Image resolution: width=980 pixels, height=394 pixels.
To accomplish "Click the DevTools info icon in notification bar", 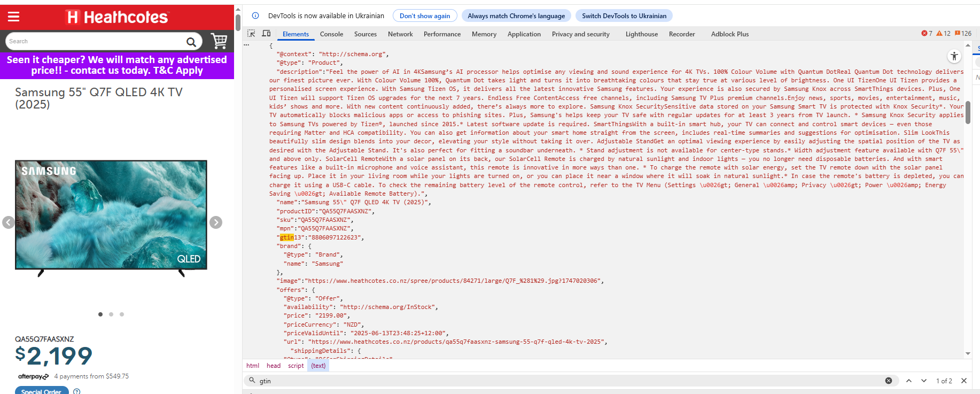I will coord(255,16).
